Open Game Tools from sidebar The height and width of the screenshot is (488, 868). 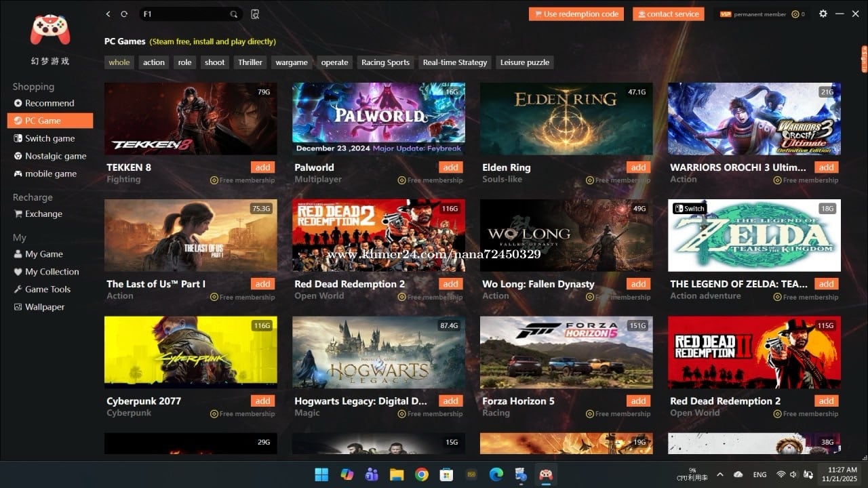[x=47, y=289]
